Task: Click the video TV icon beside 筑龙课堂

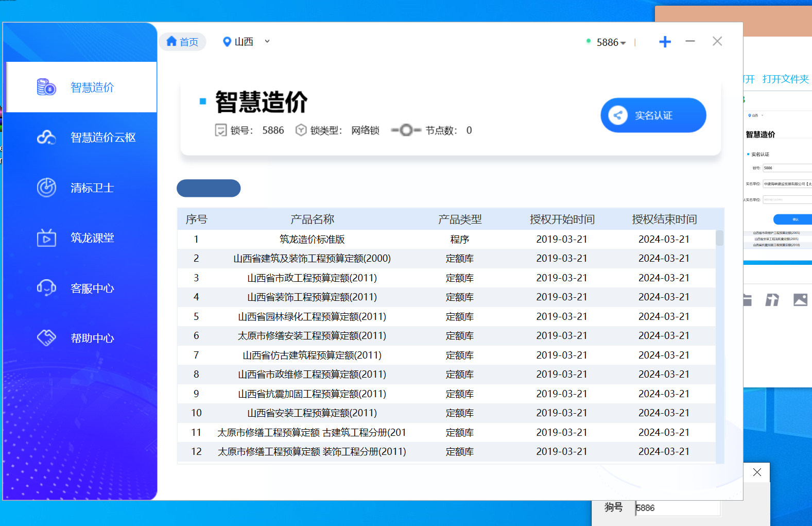Action: 46,238
